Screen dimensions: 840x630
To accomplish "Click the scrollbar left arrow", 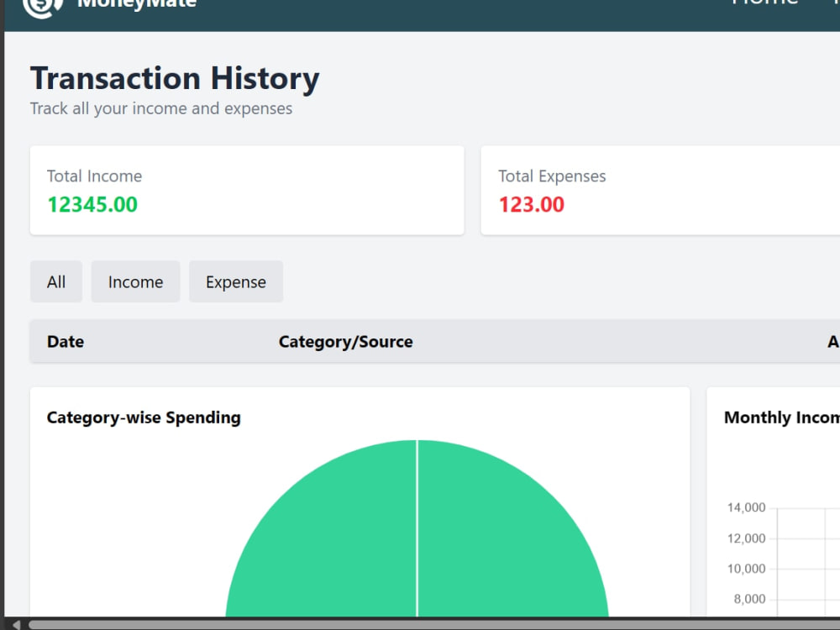I will click(17, 625).
